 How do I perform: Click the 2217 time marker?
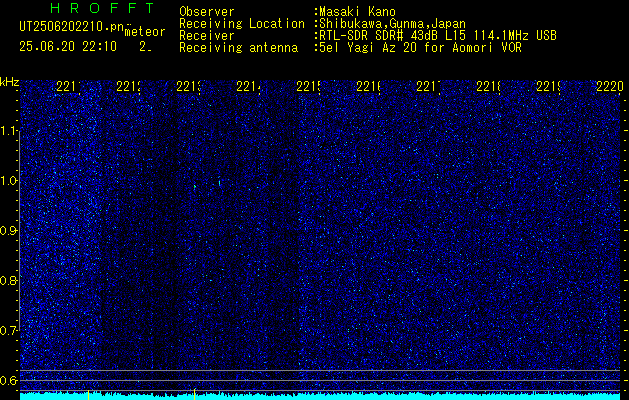click(428, 86)
